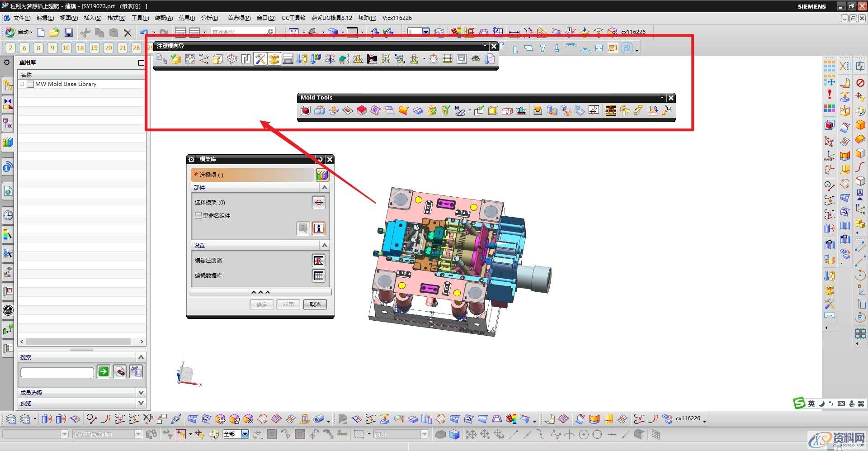Open the 编辑数据库 spreadsheet icon
Image resolution: width=868 pixels, height=451 pixels.
pyautogui.click(x=319, y=275)
